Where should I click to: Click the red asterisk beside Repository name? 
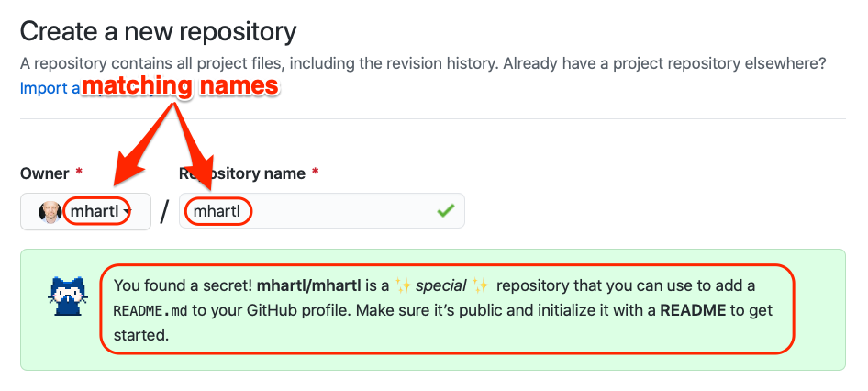tap(315, 172)
